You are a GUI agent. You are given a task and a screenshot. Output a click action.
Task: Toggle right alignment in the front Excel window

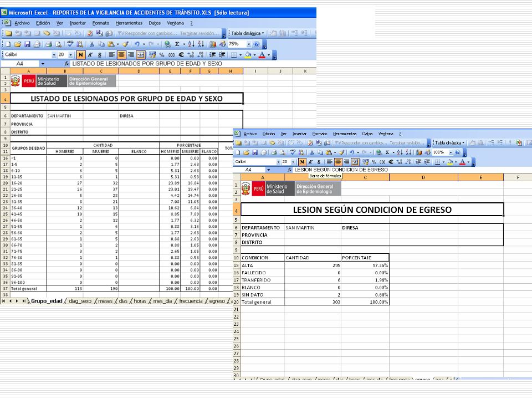click(x=347, y=162)
